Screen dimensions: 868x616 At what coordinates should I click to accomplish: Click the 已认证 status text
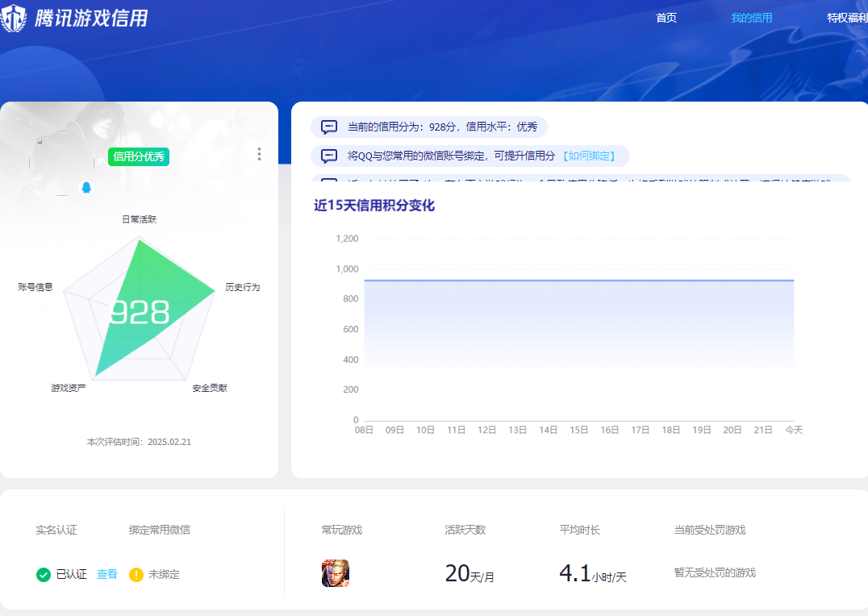coord(71,575)
